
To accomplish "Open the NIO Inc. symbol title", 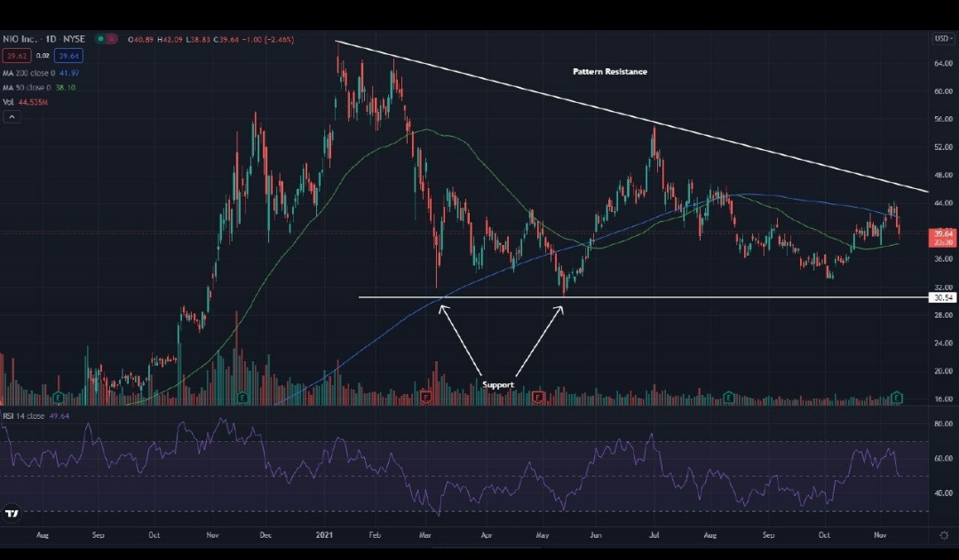I will (x=44, y=39).
